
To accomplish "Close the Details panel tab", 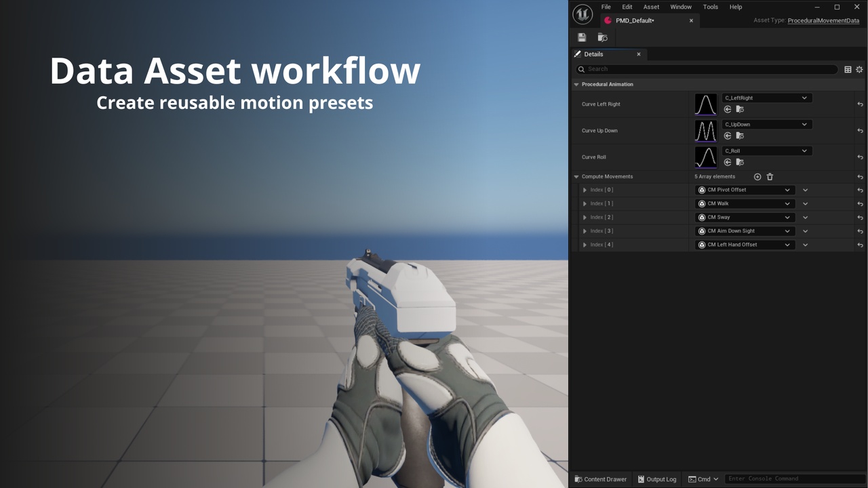I will coord(638,54).
